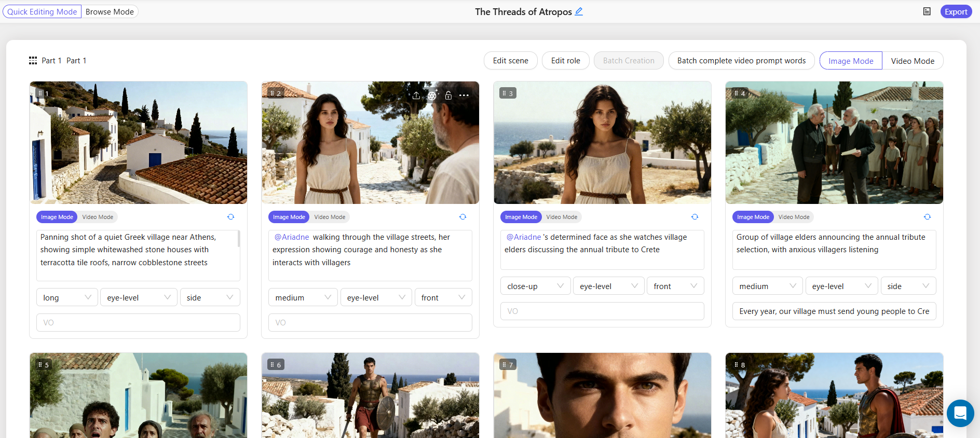This screenshot has width=980, height=438.
Task: Click the drag handle badge on shot 4
Action: click(740, 93)
